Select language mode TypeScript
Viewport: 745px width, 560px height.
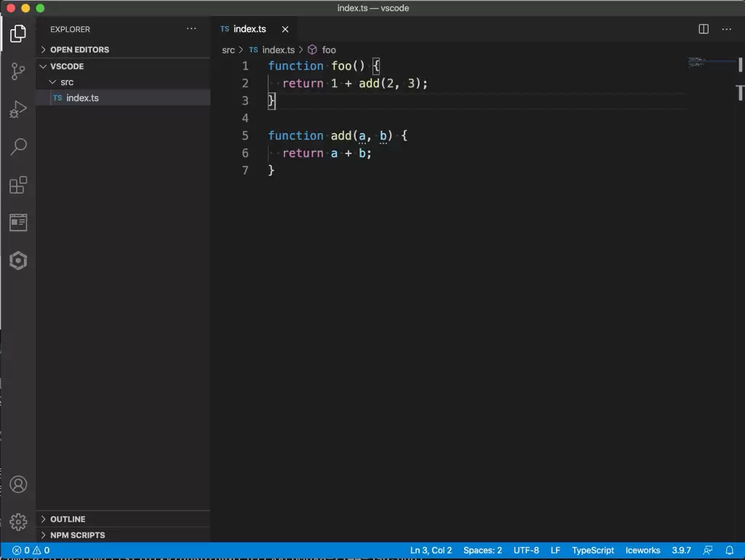click(592, 551)
